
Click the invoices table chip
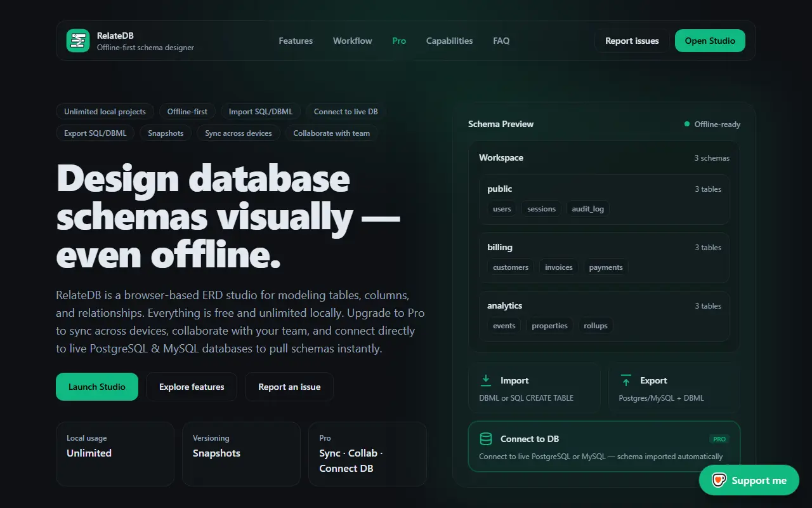(559, 267)
